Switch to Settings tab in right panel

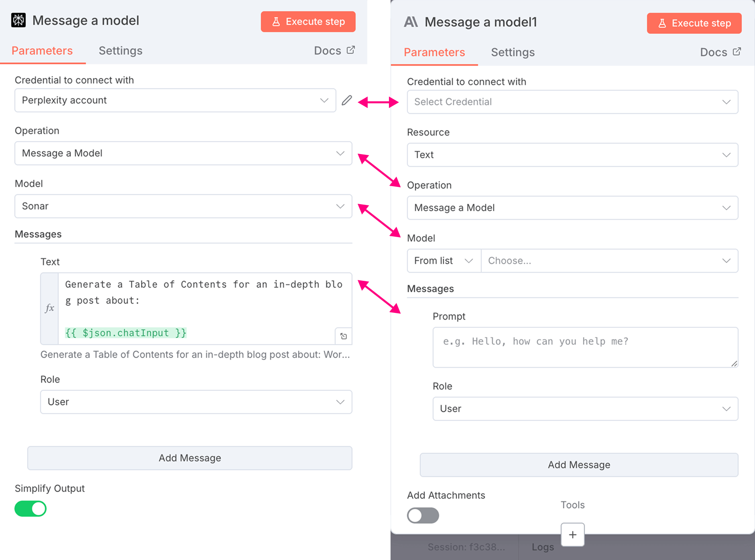pyautogui.click(x=513, y=52)
